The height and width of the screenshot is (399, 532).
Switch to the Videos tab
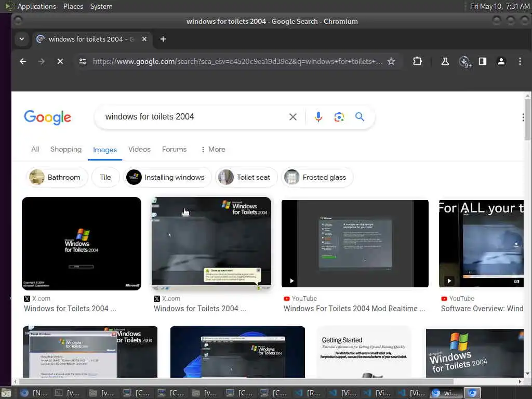(139, 149)
